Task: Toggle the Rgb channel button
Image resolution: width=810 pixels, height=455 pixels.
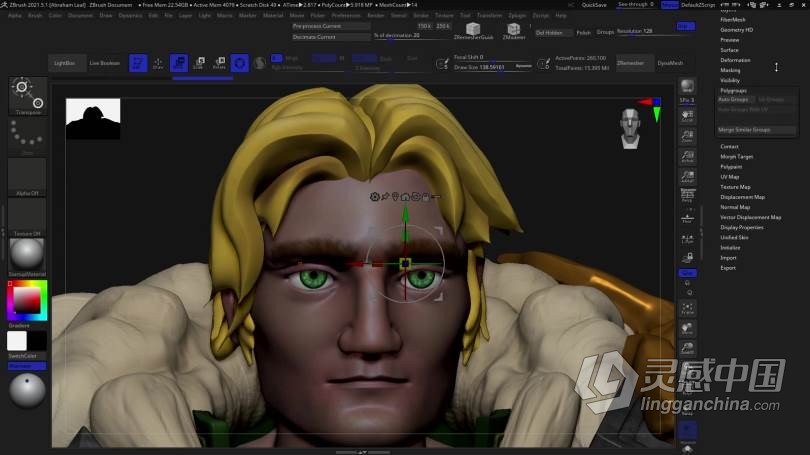Action: point(324,58)
